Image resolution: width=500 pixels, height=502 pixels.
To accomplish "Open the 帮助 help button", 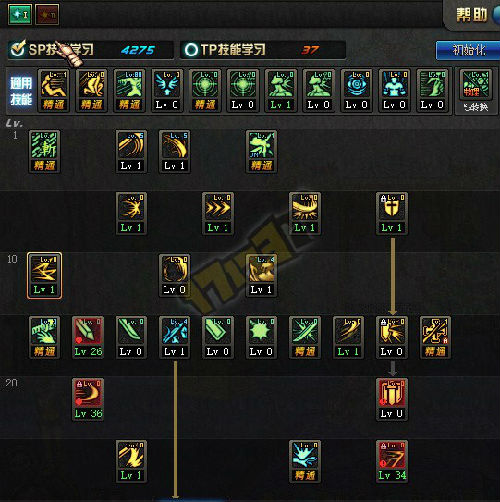I will (x=471, y=15).
